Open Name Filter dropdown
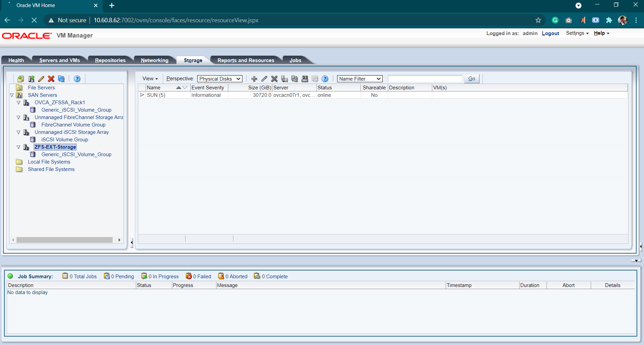 pos(360,79)
